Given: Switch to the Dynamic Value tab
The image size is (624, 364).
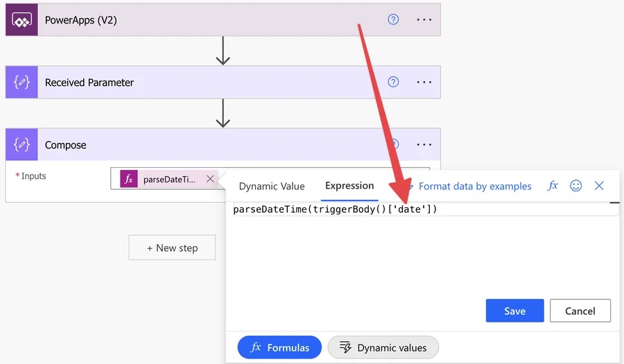Looking at the screenshot, I should point(272,187).
